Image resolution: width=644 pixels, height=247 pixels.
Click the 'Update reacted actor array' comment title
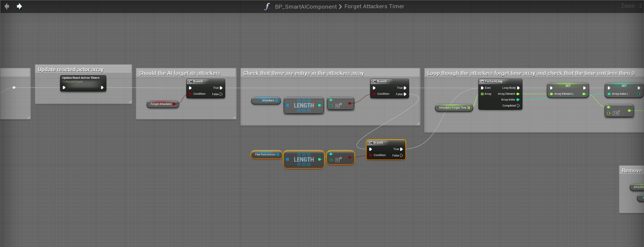71,70
